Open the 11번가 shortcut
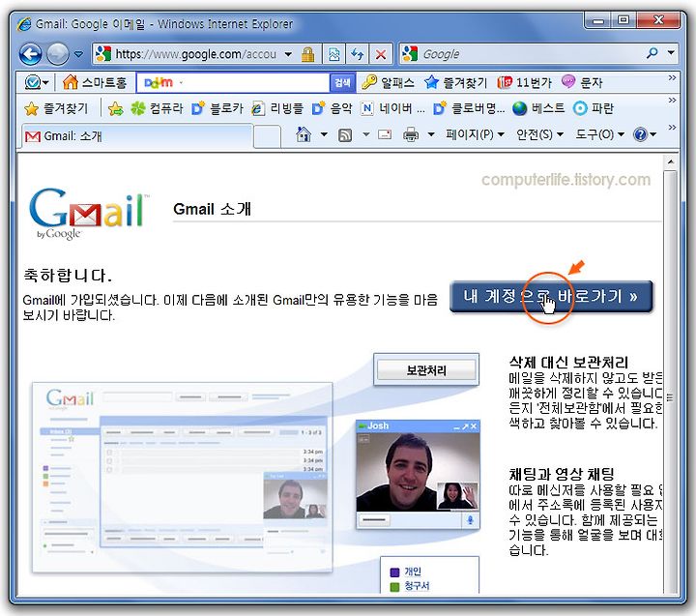The height and width of the screenshot is (616, 696). tap(524, 82)
